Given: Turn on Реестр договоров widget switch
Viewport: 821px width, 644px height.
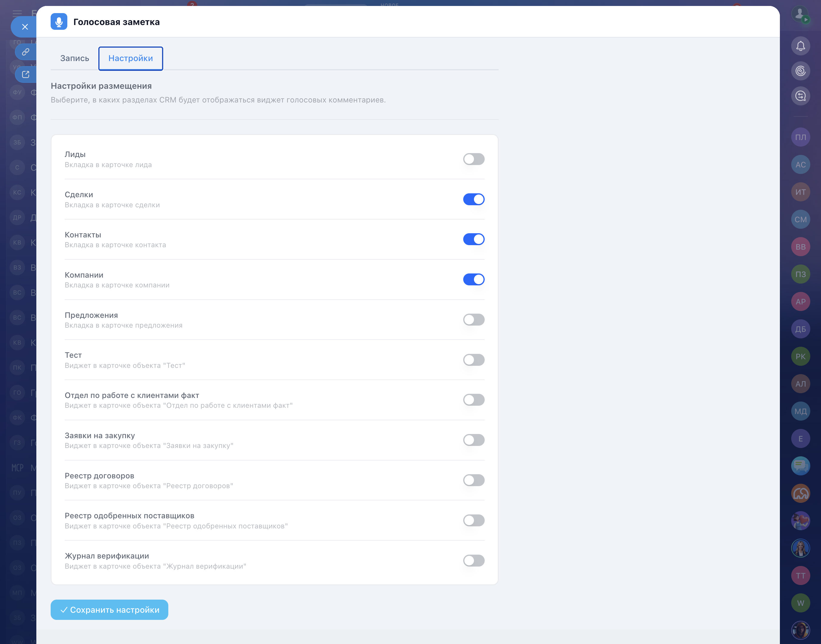Looking at the screenshot, I should [474, 480].
